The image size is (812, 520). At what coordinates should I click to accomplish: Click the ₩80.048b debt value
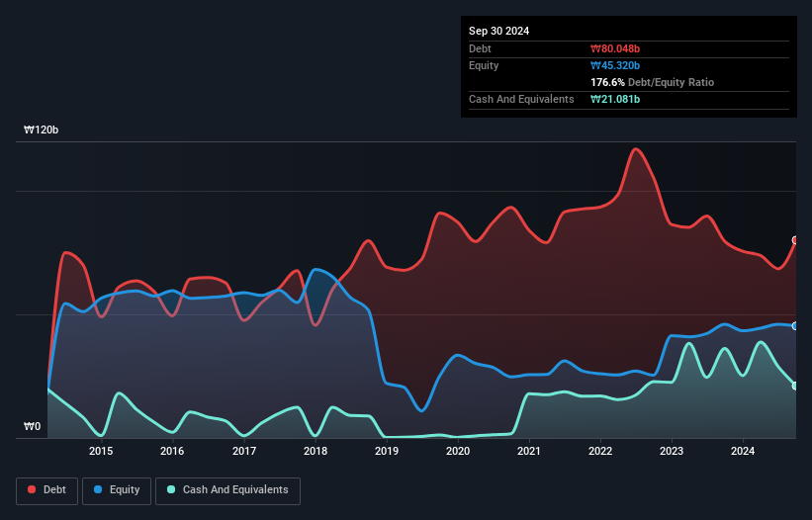point(615,48)
